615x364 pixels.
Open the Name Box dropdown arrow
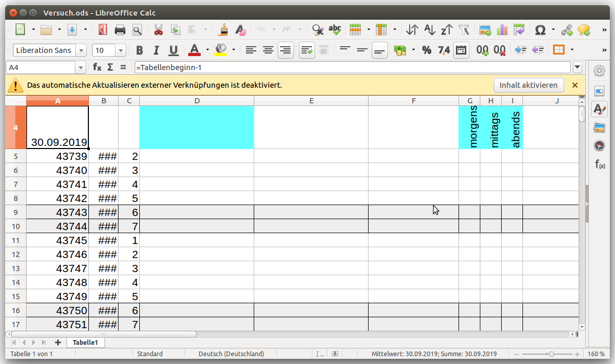click(81, 68)
